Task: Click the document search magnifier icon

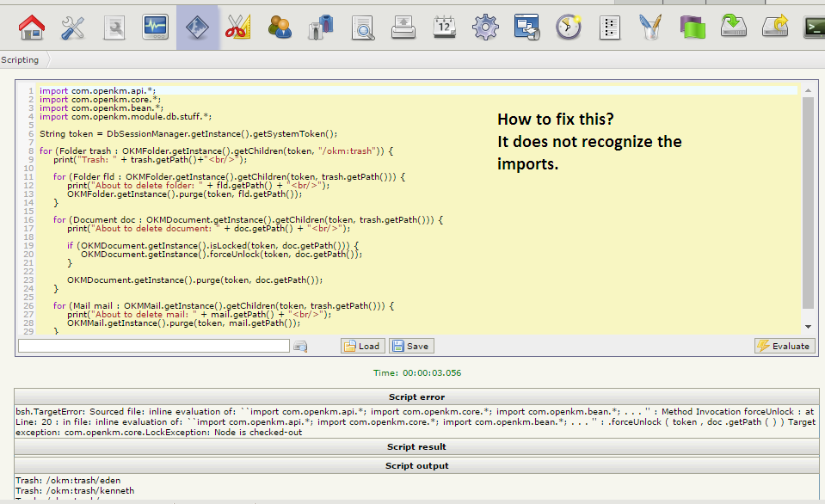Action: coord(362,28)
